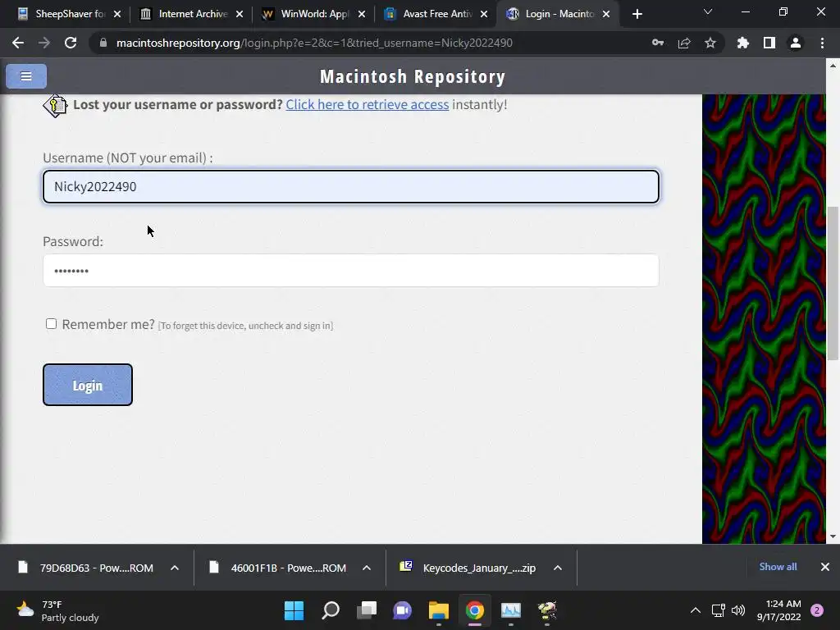Expand options for 46001F1B ROM download
Image resolution: width=840 pixels, height=630 pixels.
click(367, 568)
